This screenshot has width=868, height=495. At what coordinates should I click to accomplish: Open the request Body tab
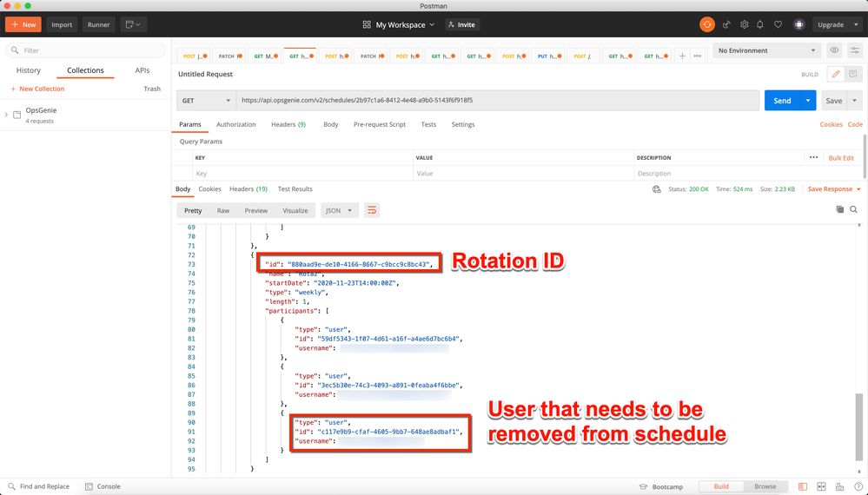click(330, 124)
